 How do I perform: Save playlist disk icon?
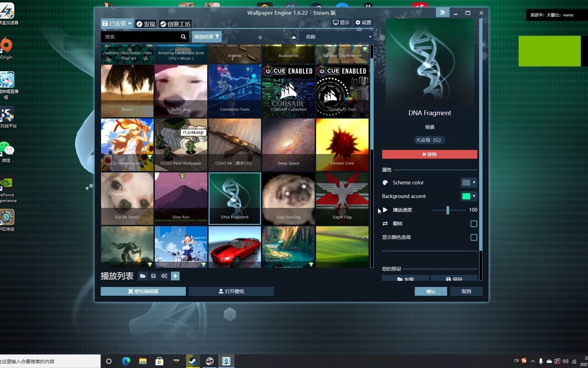153,276
